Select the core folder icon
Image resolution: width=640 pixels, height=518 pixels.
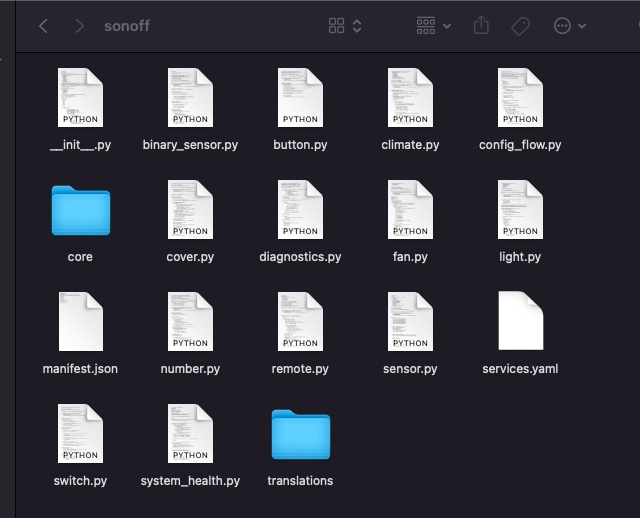coord(81,211)
